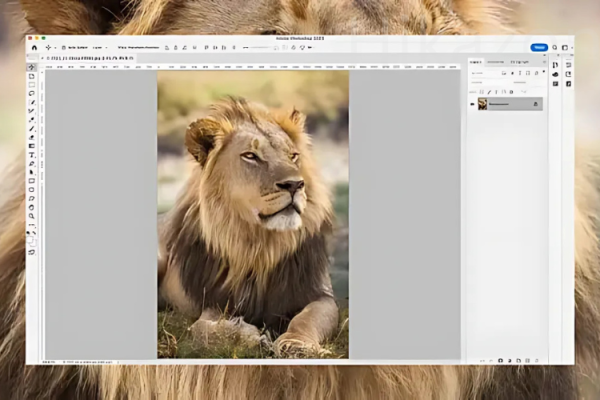Click the lock icon on Background layer
600x400 pixels.
coord(536,104)
